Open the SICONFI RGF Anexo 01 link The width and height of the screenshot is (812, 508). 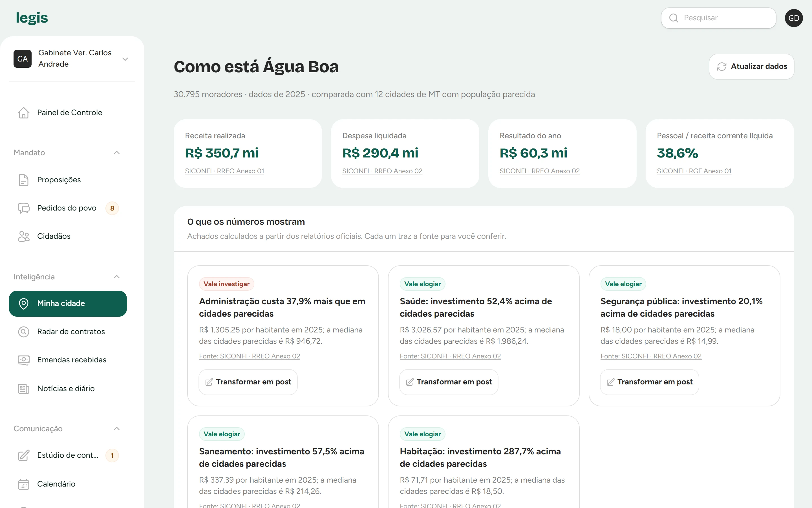694,171
